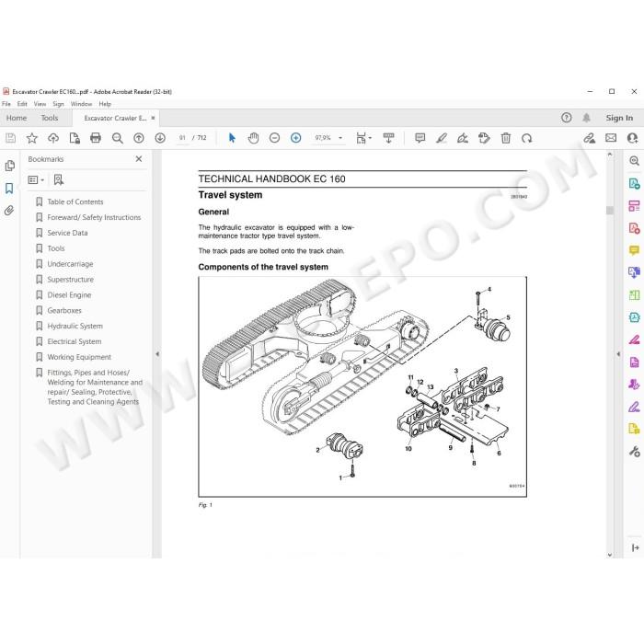
Task: Open the fit page options icon
Action: point(363,138)
